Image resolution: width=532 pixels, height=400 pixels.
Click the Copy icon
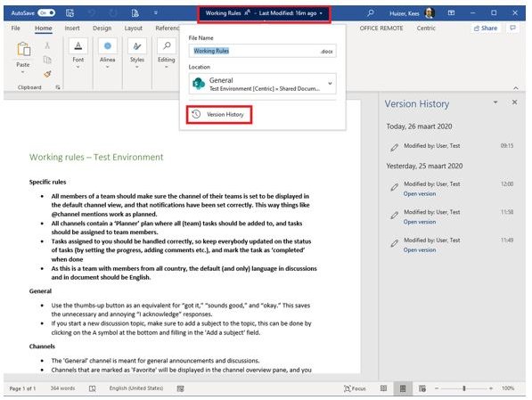[47, 60]
